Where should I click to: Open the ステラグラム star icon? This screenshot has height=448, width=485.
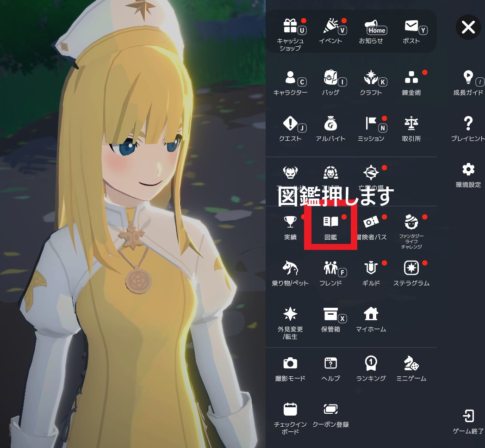[x=411, y=268]
